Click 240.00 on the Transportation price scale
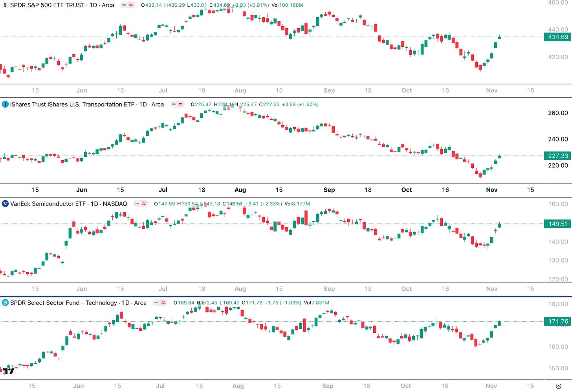The image size is (572, 392). (x=558, y=139)
